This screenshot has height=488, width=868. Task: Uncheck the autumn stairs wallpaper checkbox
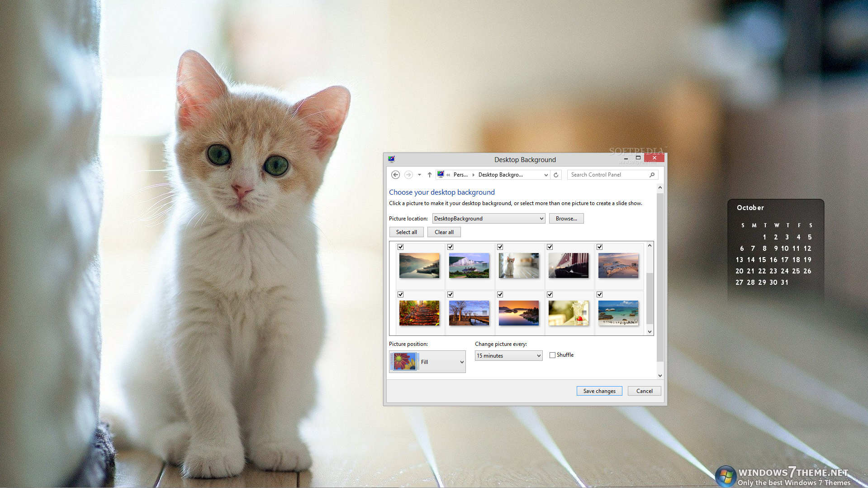click(401, 295)
